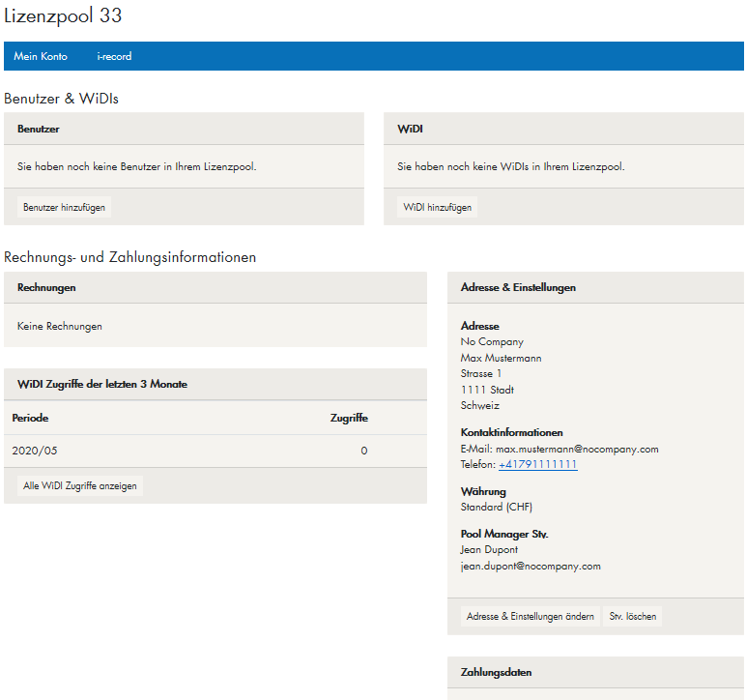
Task: Click the Zugriffe column header
Action: [x=349, y=418]
